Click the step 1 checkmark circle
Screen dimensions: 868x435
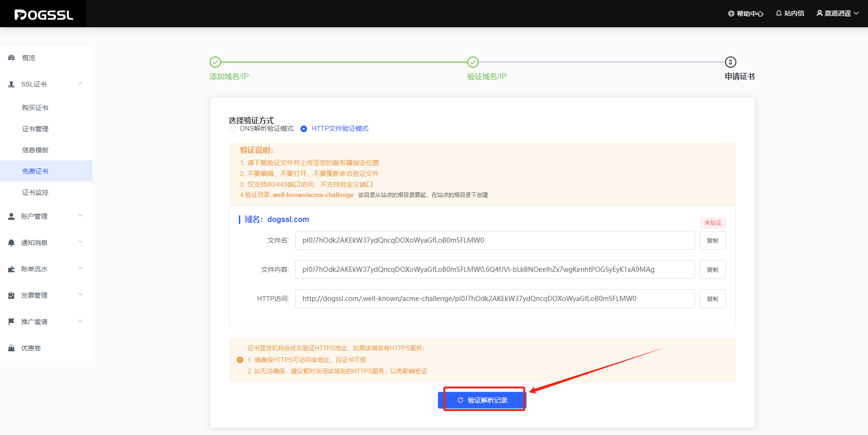[x=215, y=62]
